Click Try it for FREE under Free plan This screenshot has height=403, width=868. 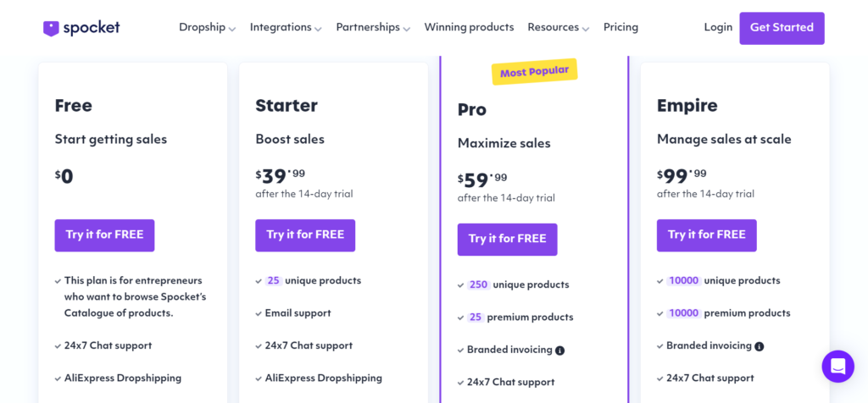tap(104, 235)
